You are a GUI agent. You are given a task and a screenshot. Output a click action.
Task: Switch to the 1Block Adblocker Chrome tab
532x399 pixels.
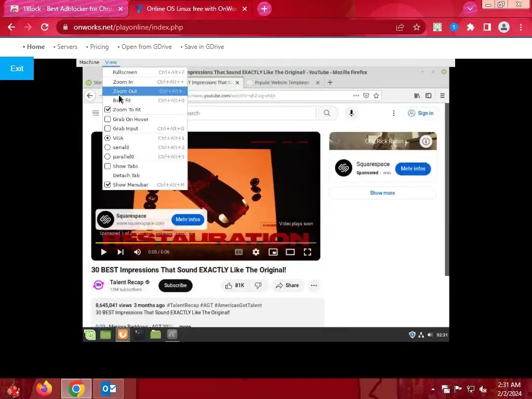(x=64, y=9)
